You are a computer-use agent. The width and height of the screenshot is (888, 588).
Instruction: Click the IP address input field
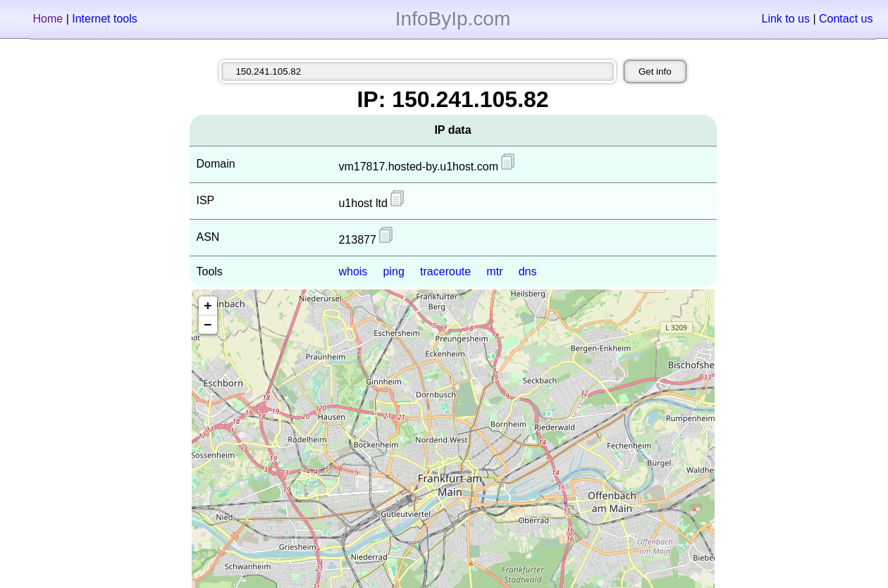click(x=417, y=72)
